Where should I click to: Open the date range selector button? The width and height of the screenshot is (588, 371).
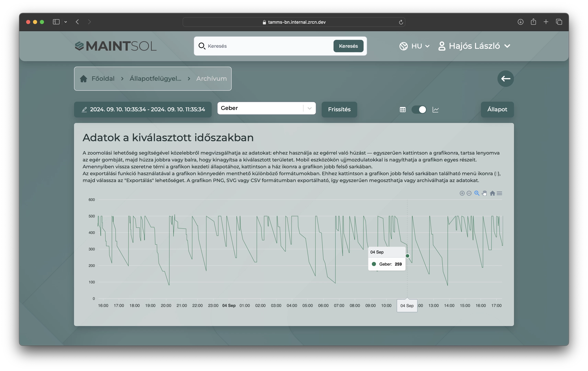pos(143,110)
